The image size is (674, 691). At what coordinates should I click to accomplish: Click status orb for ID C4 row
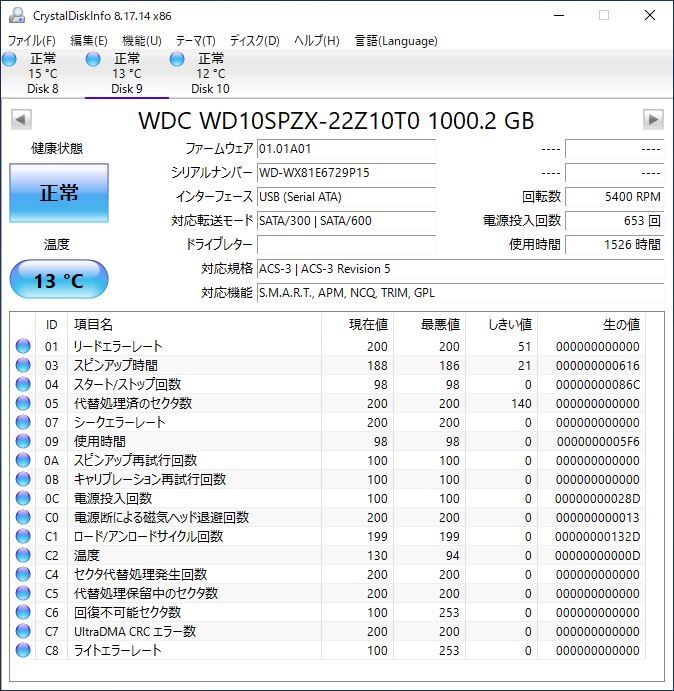pos(23,574)
